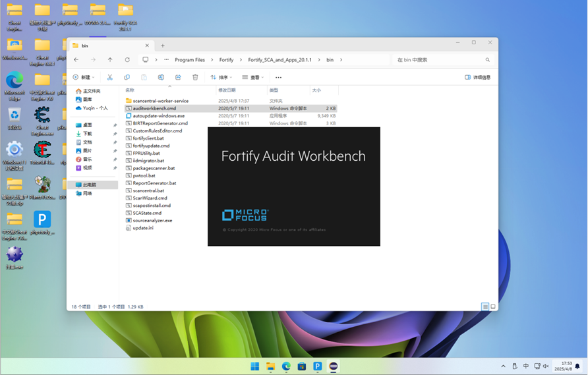Screen dimensions: 588x375
Task: Sort by Name column header
Action: [170, 90]
